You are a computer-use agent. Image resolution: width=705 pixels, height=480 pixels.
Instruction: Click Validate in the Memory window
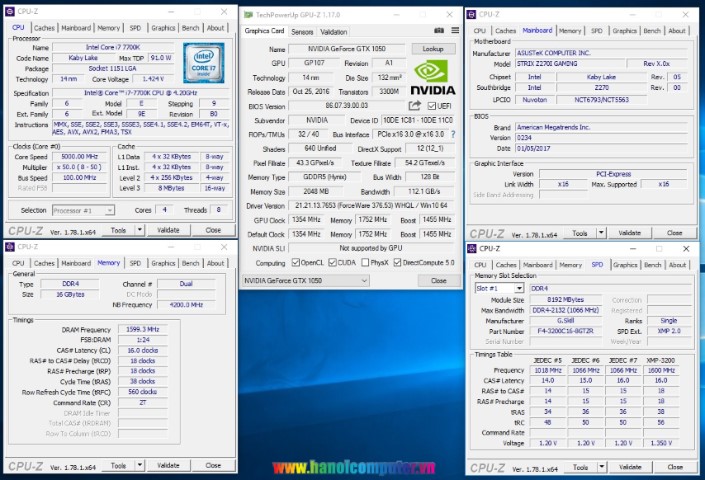coord(168,465)
